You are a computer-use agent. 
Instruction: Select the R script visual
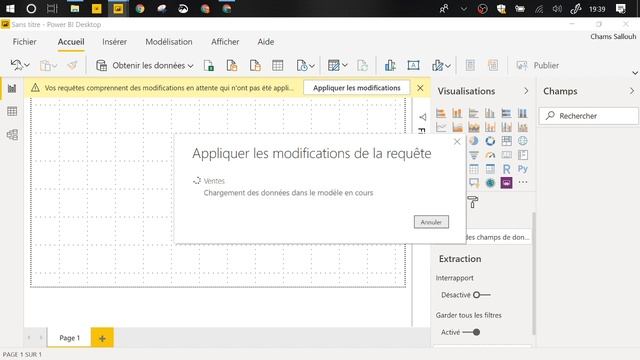[x=506, y=169]
